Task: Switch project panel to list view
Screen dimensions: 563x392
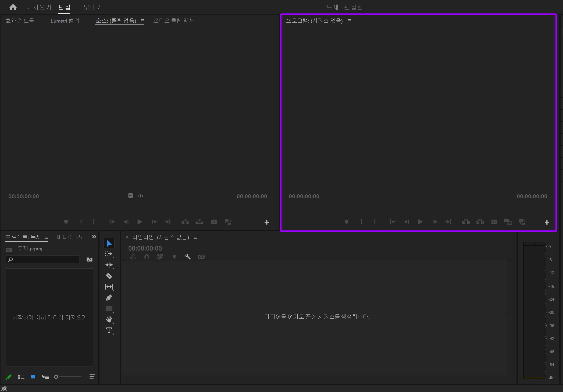Action: [x=21, y=377]
